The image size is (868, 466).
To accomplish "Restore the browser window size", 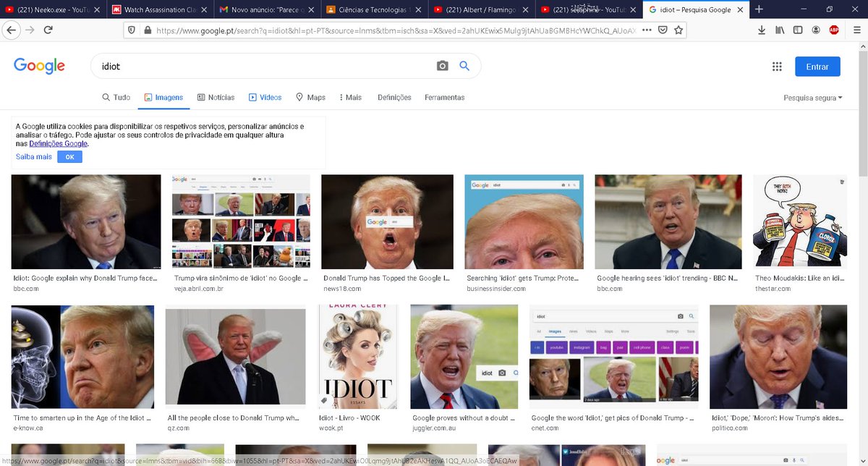I will [829, 9].
